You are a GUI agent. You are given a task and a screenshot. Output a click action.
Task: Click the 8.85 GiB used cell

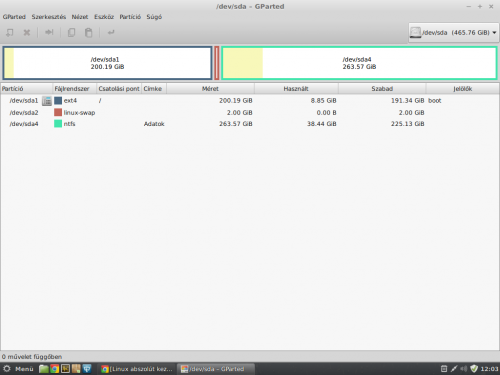[323, 100]
